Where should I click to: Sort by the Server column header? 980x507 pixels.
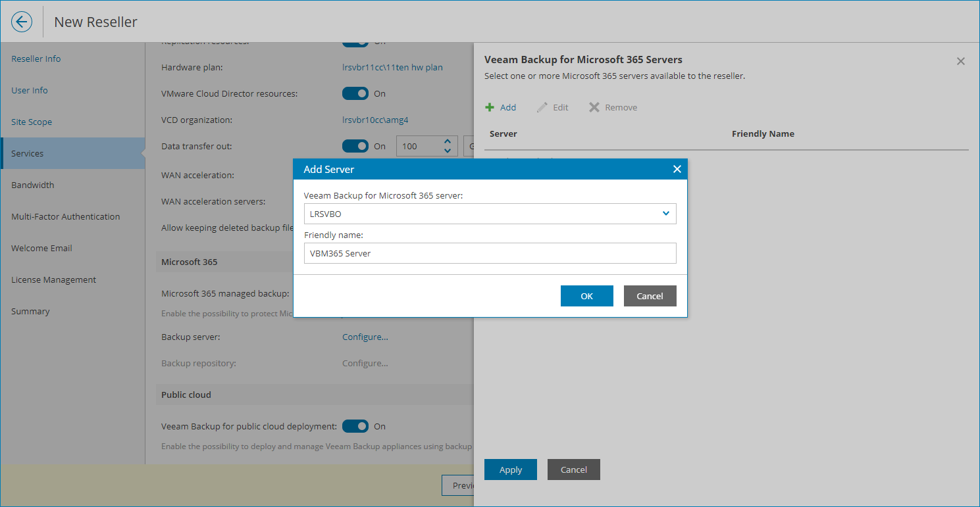pyautogui.click(x=503, y=133)
